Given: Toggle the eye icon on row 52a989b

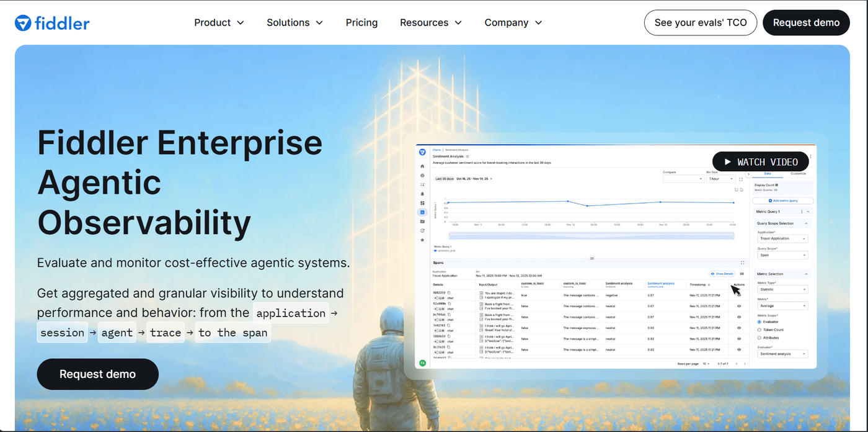Looking at the screenshot, I should pos(739,306).
